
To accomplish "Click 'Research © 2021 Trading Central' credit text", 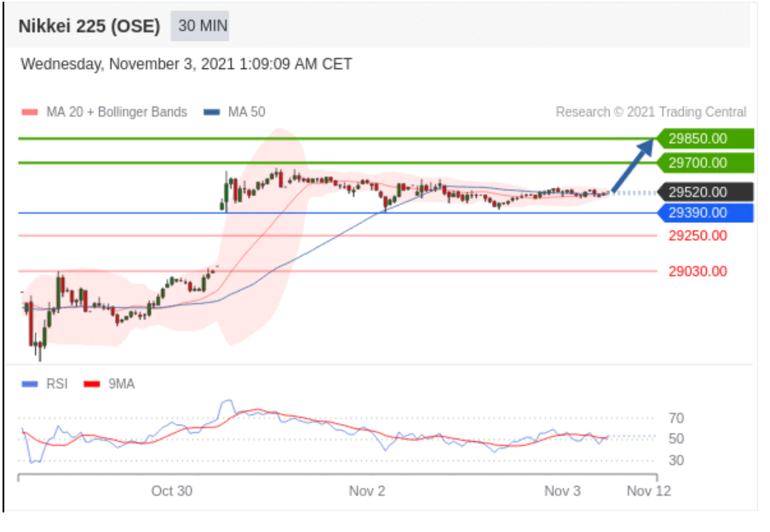I will (651, 112).
